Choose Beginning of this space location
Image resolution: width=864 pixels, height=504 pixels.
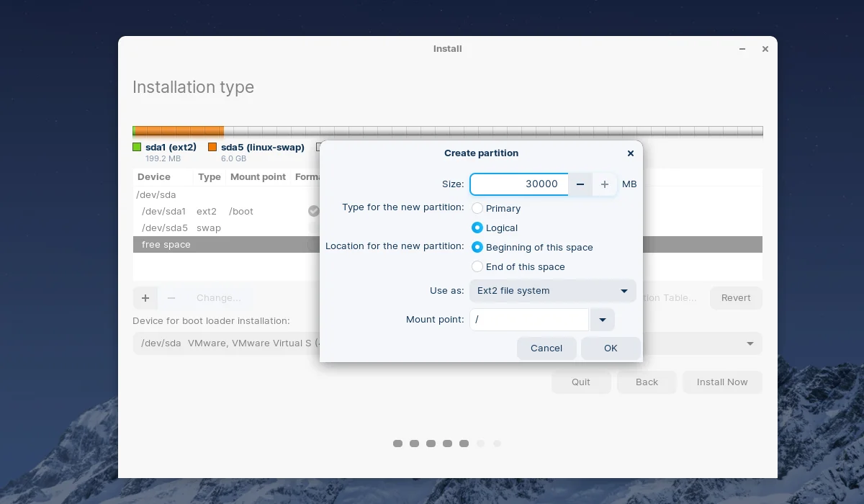pyautogui.click(x=477, y=247)
